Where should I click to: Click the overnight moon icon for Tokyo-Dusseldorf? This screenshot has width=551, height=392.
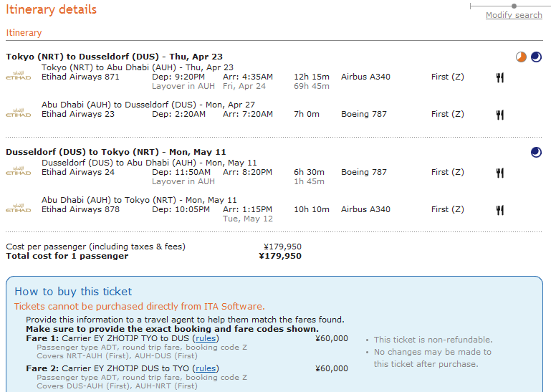tap(536, 57)
